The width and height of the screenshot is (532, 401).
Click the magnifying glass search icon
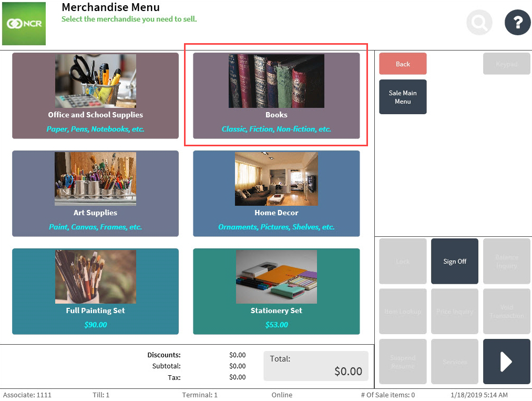(x=479, y=23)
